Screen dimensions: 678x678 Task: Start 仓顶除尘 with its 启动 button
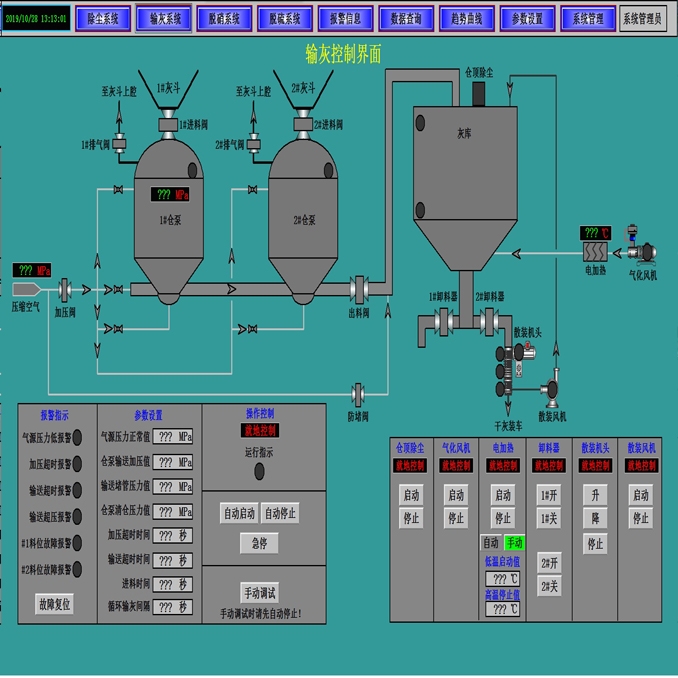(x=411, y=495)
